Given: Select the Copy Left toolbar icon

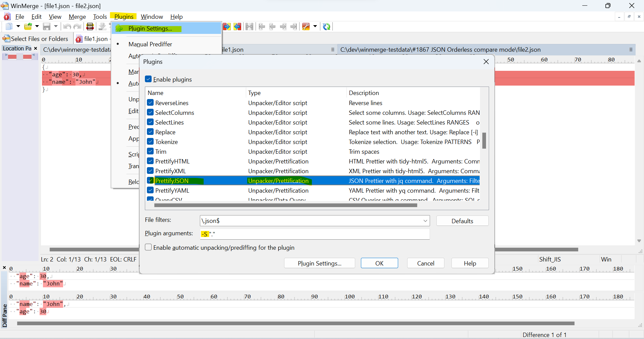Looking at the screenshot, I should (237, 27).
